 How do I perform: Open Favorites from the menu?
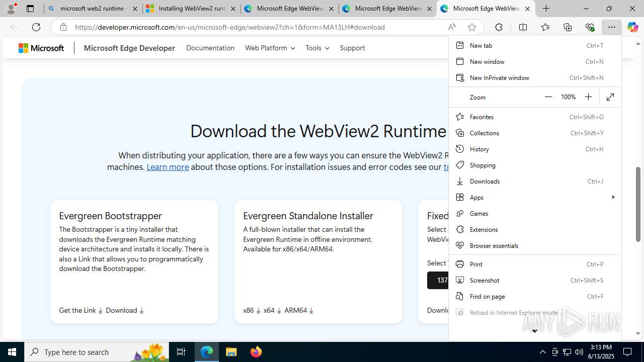[535, 117]
